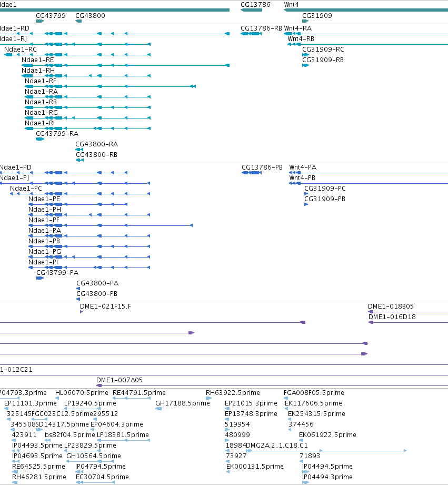Click the CG43799-RA transcript label
This screenshot has height=485, width=448.
coord(57,133)
